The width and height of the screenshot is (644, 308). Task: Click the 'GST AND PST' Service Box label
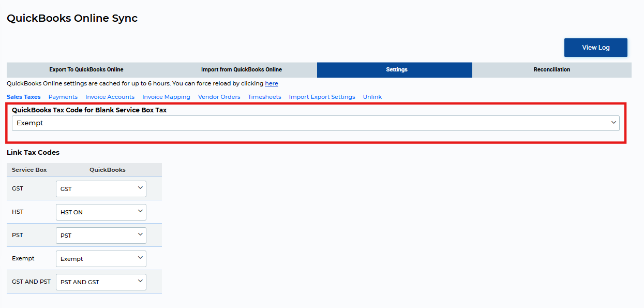[x=31, y=282]
